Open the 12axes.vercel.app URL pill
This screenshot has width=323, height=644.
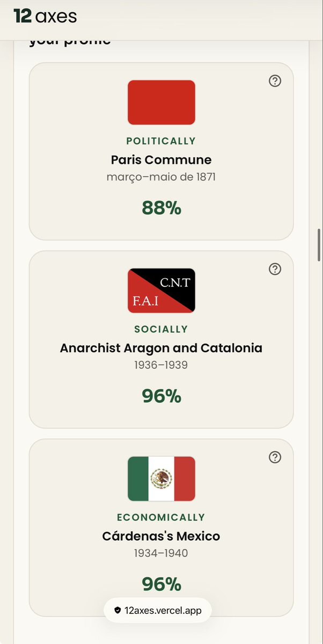coord(158,610)
